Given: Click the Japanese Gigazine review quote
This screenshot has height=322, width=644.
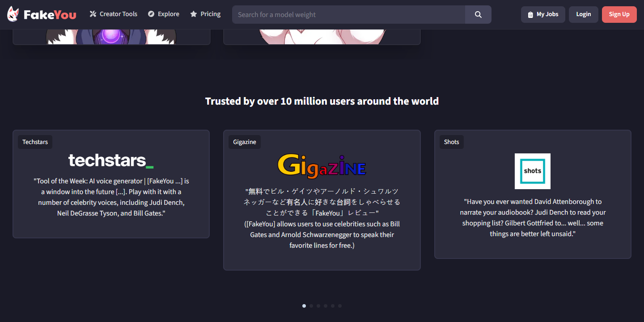Looking at the screenshot, I should [322, 202].
